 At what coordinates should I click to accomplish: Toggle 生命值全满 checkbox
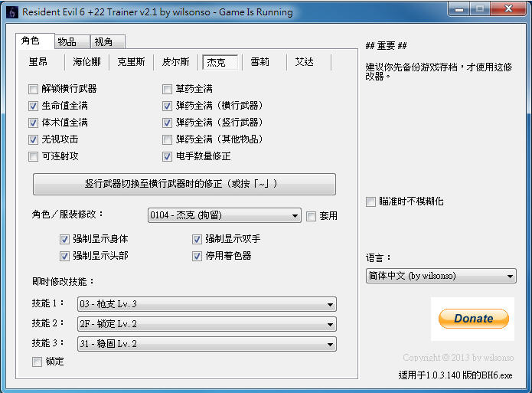pos(33,106)
